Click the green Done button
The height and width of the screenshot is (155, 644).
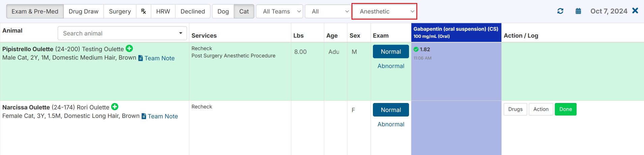pyautogui.click(x=565, y=109)
